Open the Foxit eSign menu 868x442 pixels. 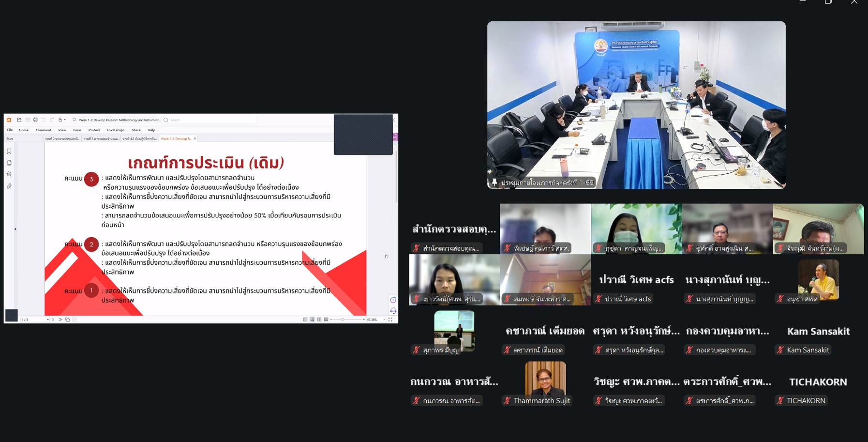(x=115, y=130)
